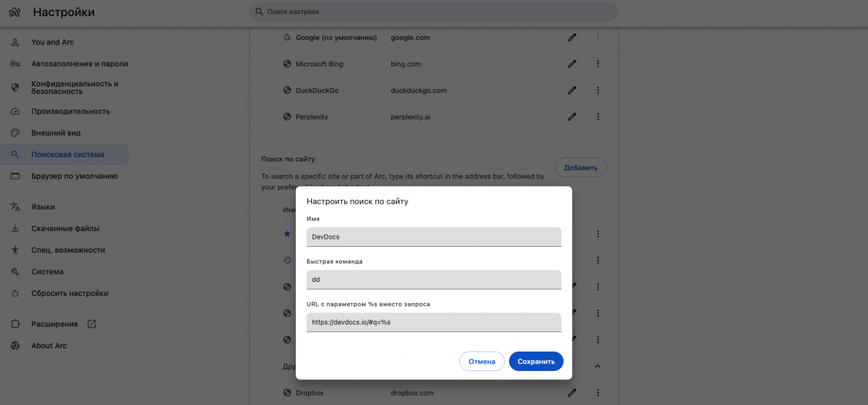
Task: Edit Perplexity with pencil icon
Action: [572, 117]
